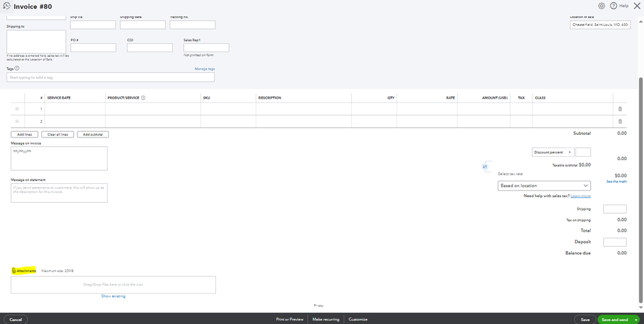The height and width of the screenshot is (324, 644).
Task: Click the Add lines button
Action: coord(24,134)
